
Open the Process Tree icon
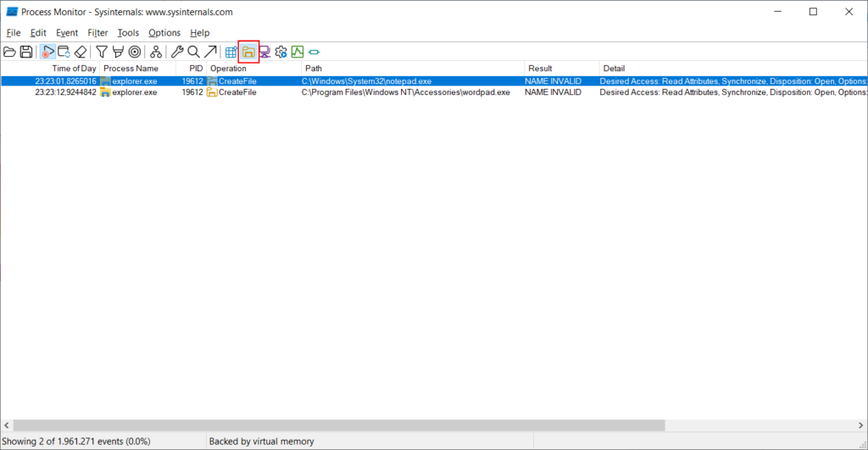click(156, 52)
